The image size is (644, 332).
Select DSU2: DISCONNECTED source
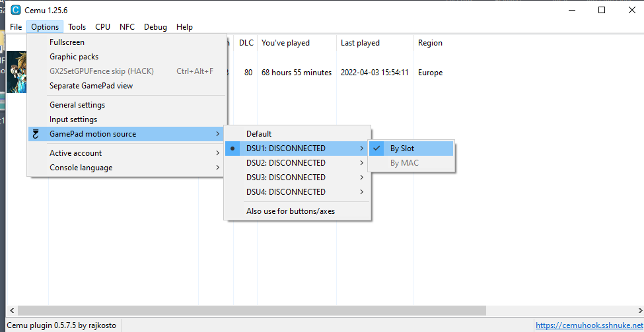(x=297, y=163)
